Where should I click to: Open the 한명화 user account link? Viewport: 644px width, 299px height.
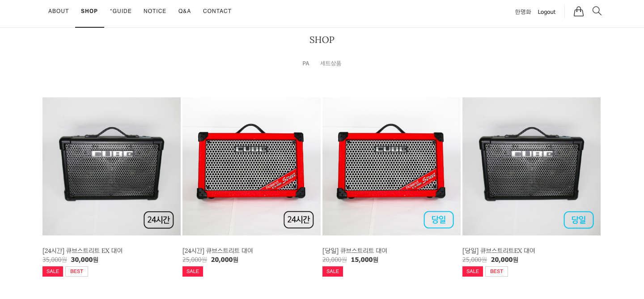pyautogui.click(x=523, y=12)
